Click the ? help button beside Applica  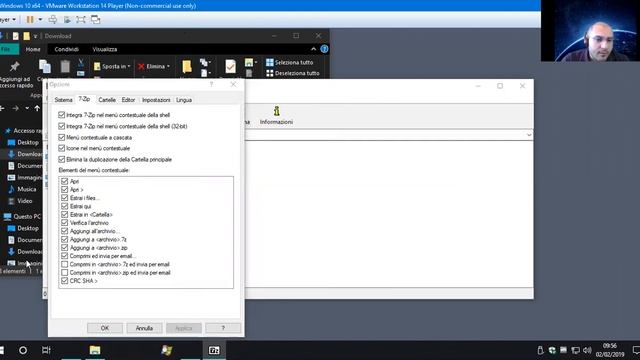pyautogui.click(x=223, y=328)
